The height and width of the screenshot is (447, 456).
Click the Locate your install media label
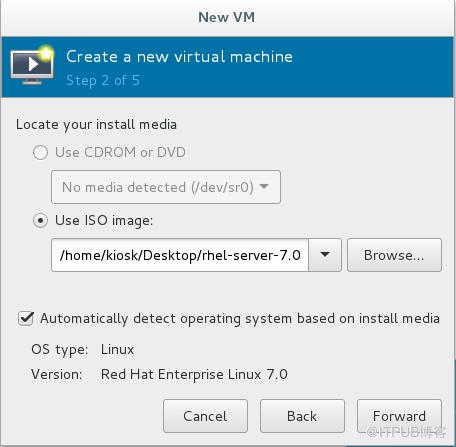pyautogui.click(x=96, y=125)
